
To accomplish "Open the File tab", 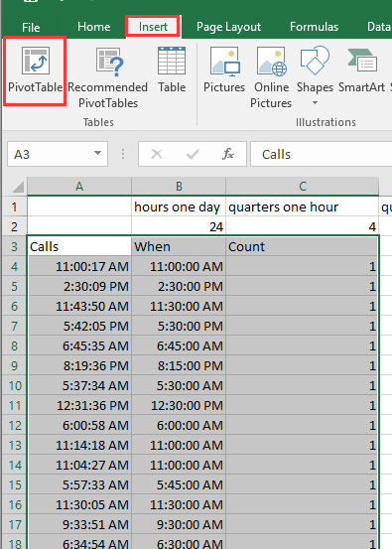I will click(x=31, y=27).
